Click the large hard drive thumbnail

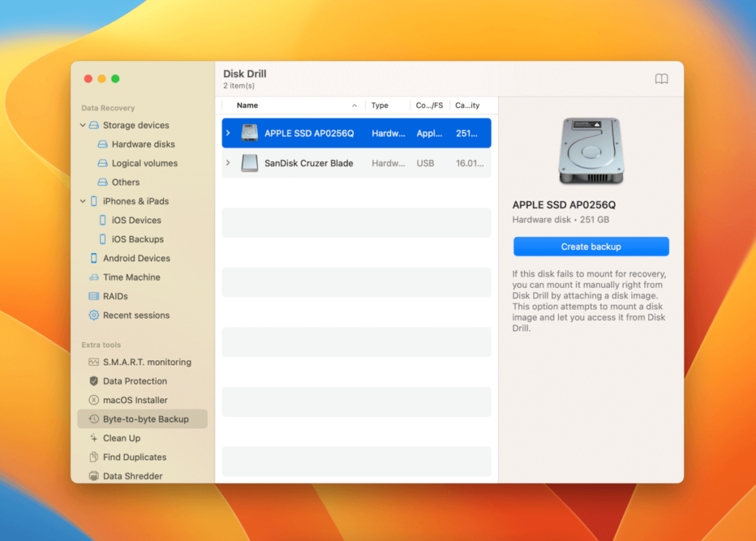click(591, 151)
